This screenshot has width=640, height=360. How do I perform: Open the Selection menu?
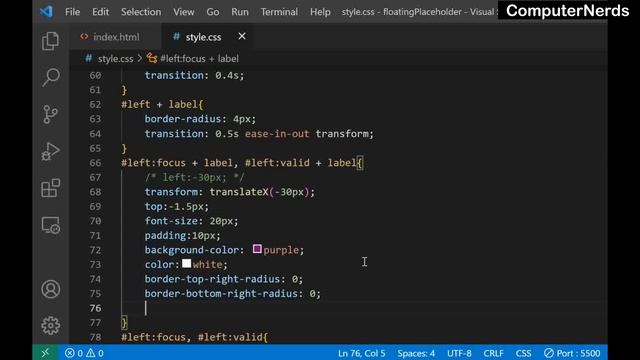tap(141, 12)
